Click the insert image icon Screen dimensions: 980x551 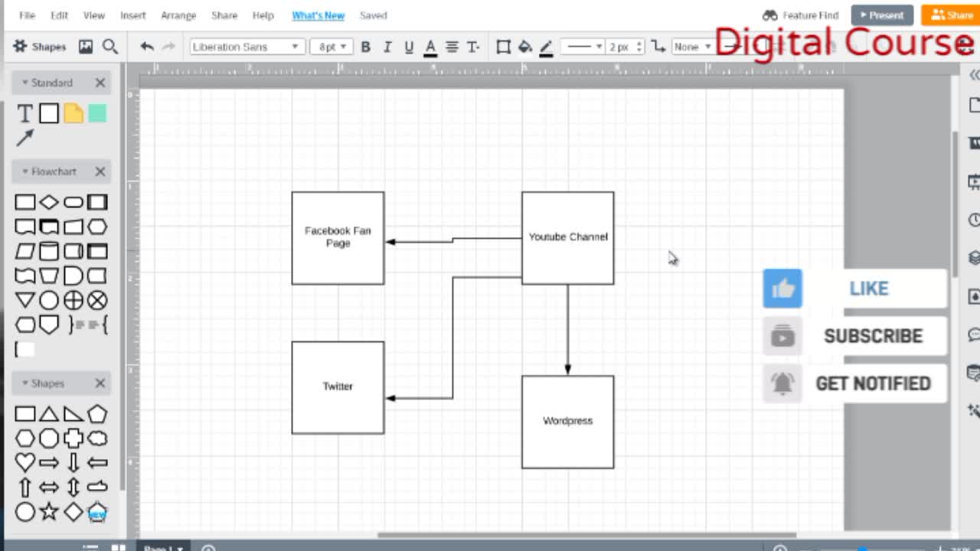click(x=86, y=47)
